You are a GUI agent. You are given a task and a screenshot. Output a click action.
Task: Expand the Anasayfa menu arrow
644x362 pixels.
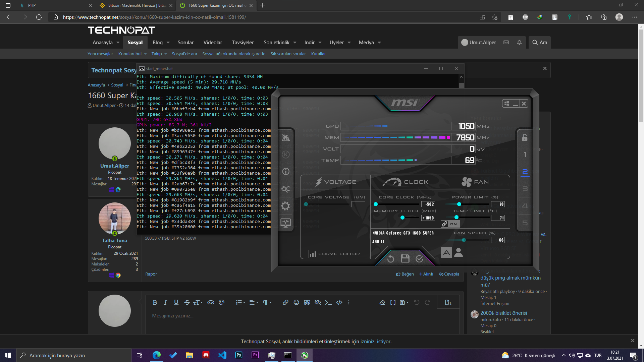[x=118, y=43]
